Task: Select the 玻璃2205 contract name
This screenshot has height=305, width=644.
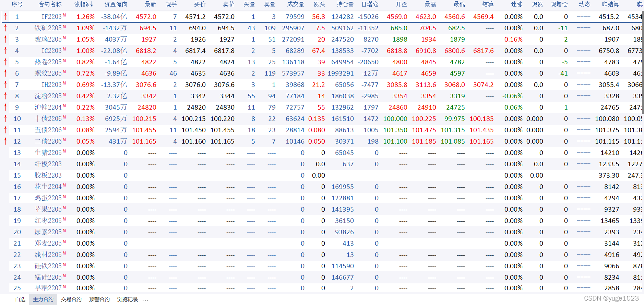Action: [48, 39]
